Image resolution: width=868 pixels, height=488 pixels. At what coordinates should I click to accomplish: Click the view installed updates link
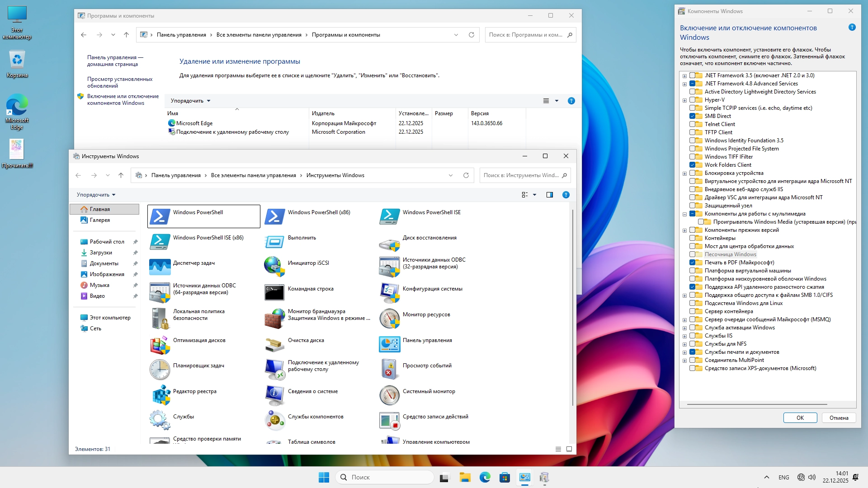pos(119,82)
